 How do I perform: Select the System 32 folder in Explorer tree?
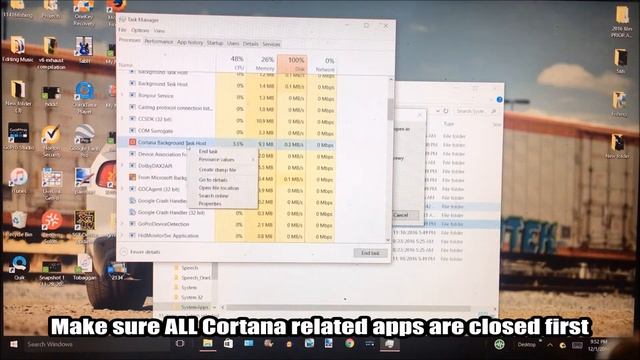(x=192, y=298)
